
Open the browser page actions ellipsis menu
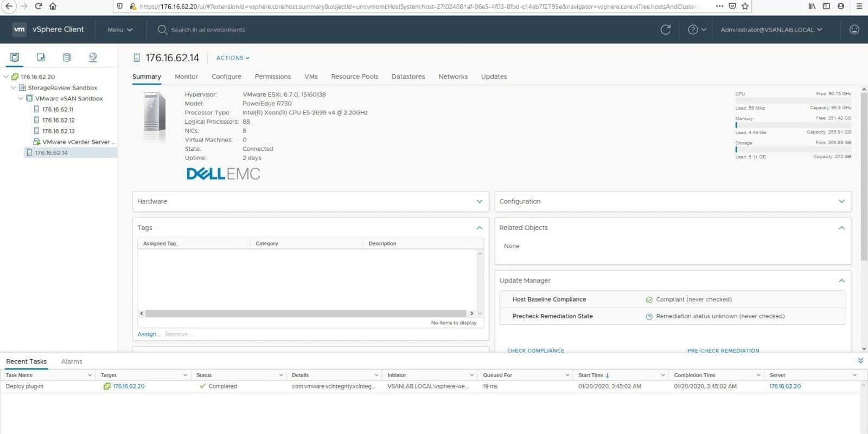pyautogui.click(x=719, y=7)
